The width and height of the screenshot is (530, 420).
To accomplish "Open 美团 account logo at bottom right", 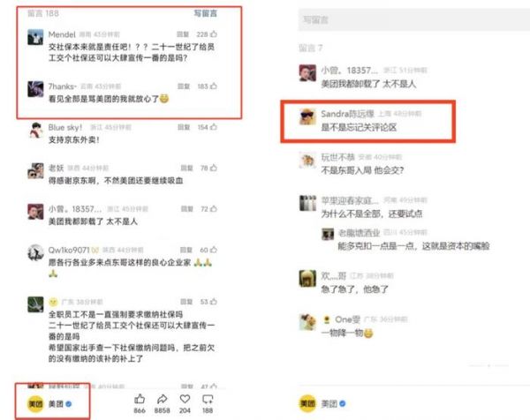I will [x=307, y=403].
